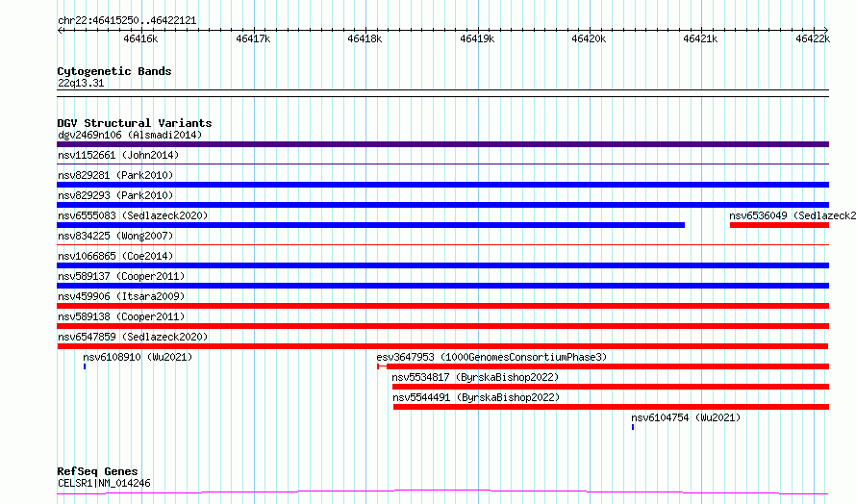Open nsv459906 (Itsara2009) label
Image resolution: width=856 pixels, height=504 pixels.
click(121, 296)
